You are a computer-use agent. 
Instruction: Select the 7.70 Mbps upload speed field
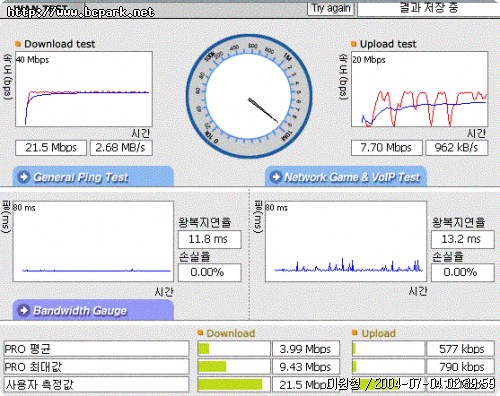point(387,148)
